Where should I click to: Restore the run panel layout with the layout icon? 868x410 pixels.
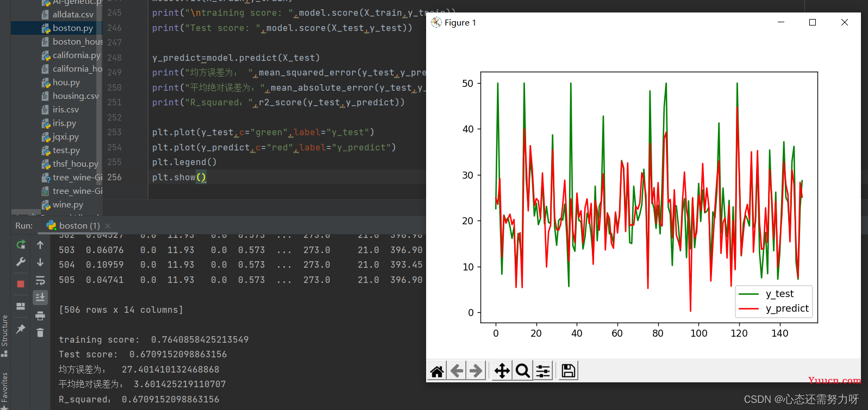click(21, 306)
